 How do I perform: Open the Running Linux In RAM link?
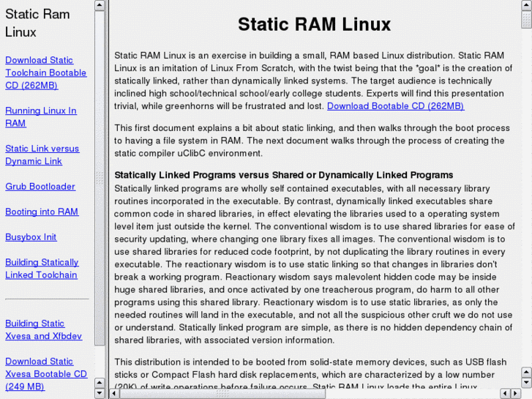(x=41, y=117)
